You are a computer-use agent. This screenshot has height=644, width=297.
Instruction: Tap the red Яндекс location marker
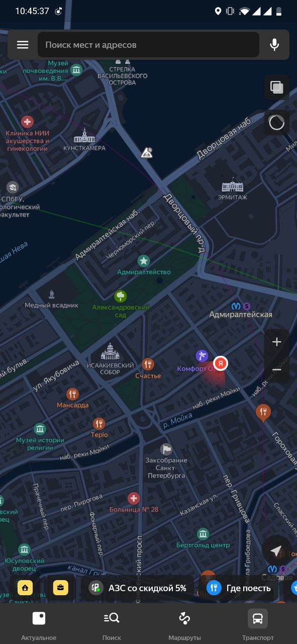[221, 363]
